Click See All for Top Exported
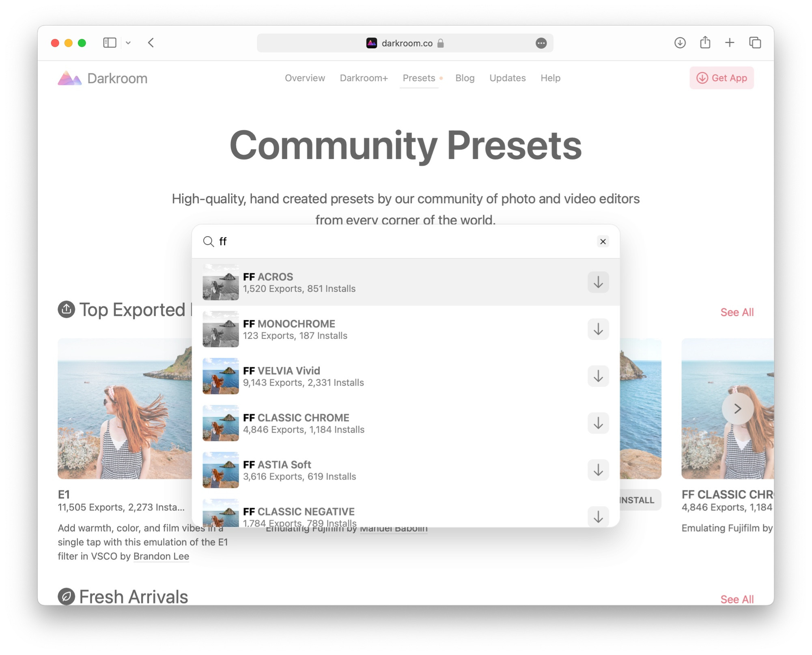Image resolution: width=812 pixels, height=655 pixels. click(737, 312)
